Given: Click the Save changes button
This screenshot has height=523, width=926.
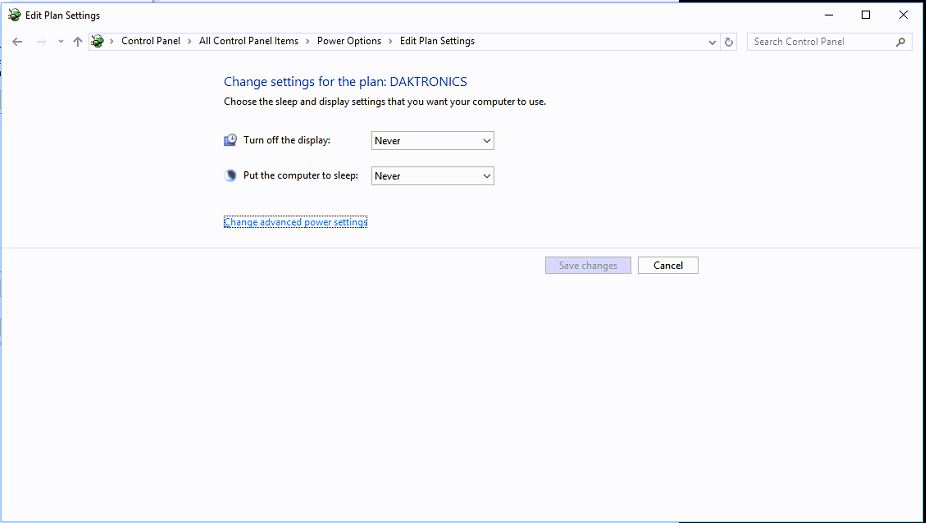Looking at the screenshot, I should pyautogui.click(x=588, y=265).
